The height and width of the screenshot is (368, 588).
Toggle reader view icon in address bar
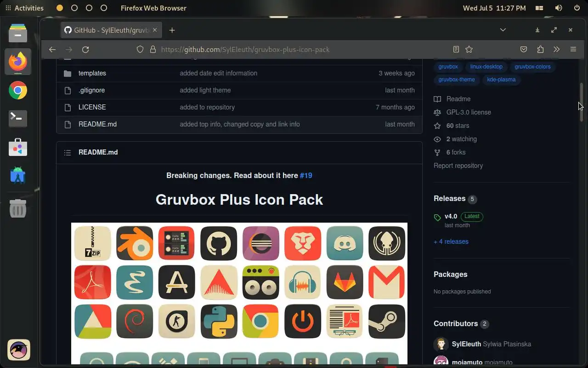point(456,50)
